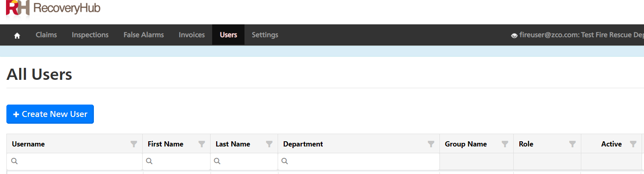Open Role column filter icon

click(572, 144)
